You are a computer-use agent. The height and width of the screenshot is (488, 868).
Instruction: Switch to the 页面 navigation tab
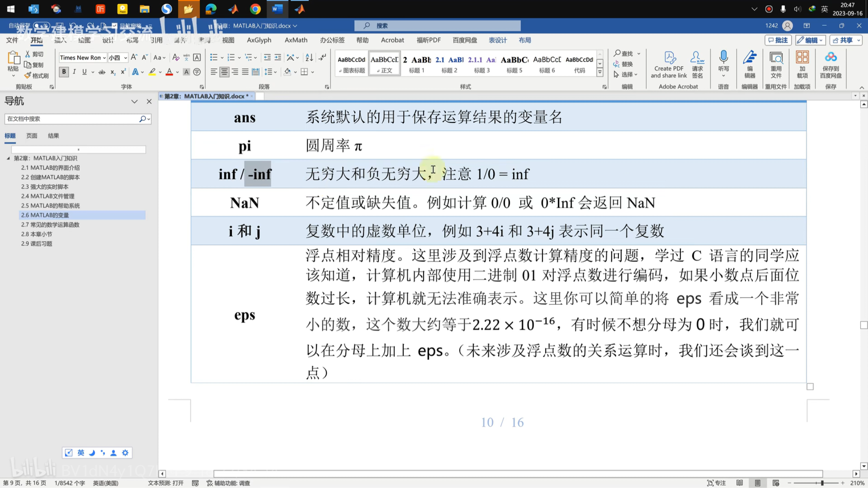tap(32, 136)
